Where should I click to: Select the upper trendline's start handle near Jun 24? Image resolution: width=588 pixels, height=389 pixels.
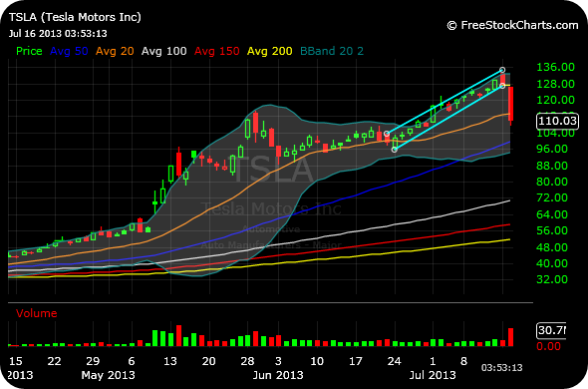click(x=387, y=134)
